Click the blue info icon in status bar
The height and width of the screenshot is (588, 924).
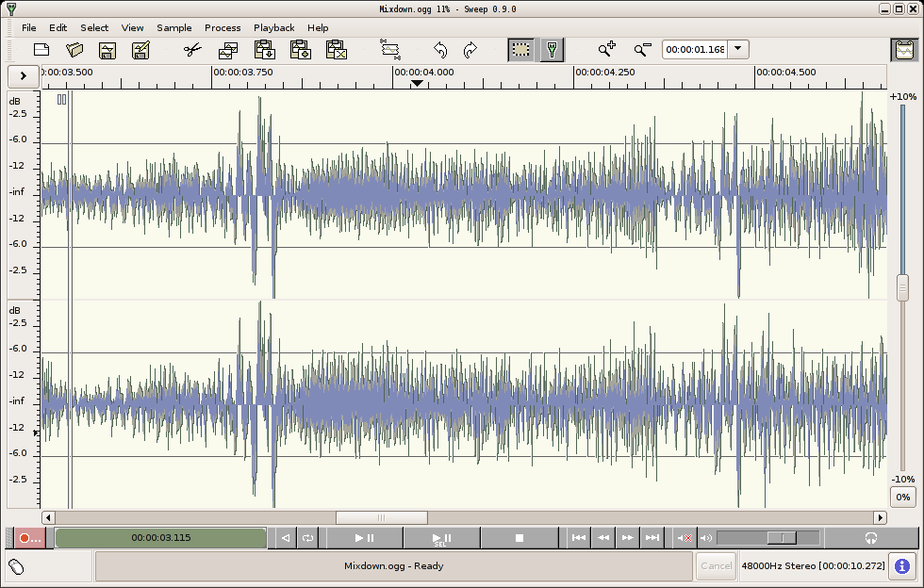coord(902,566)
